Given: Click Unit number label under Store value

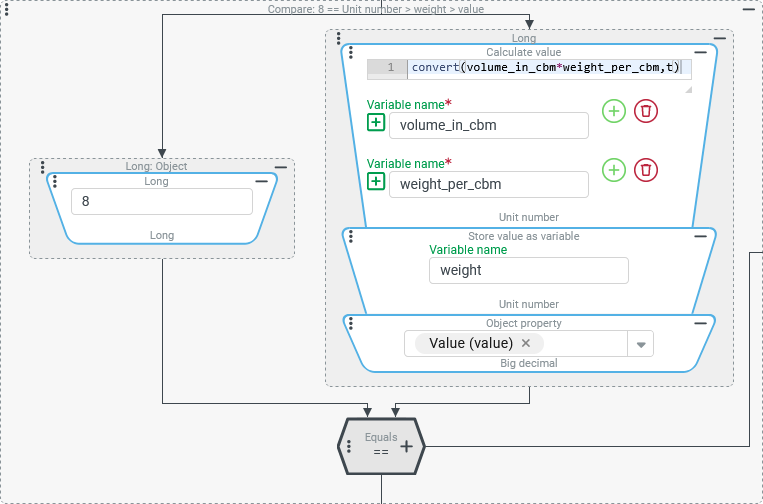Looking at the screenshot, I should coord(528,304).
